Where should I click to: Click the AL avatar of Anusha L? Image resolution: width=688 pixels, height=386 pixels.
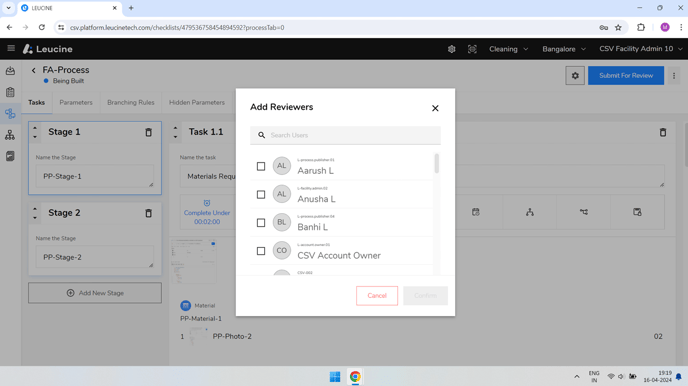click(282, 194)
